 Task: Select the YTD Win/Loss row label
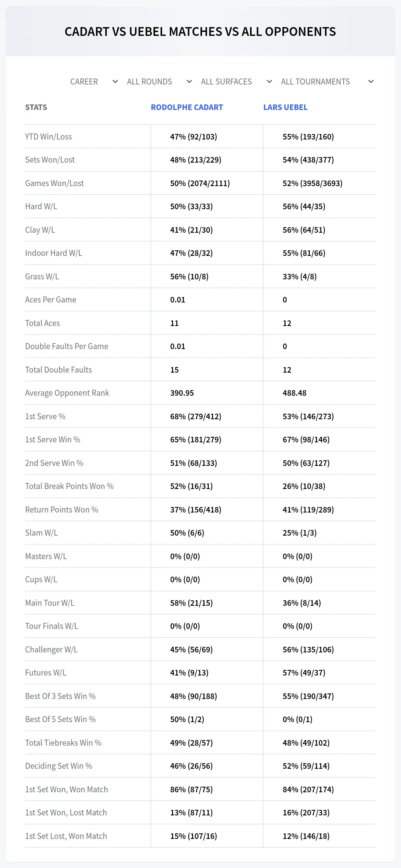coord(49,137)
